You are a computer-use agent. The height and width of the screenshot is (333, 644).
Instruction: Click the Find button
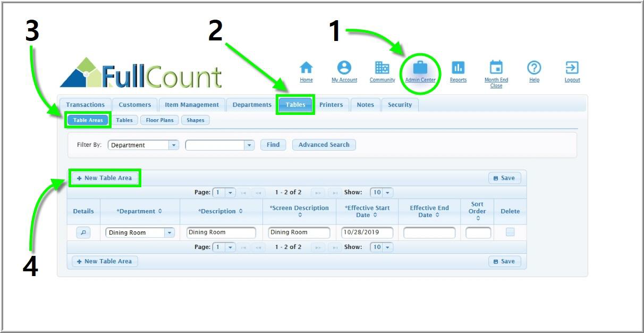point(273,145)
